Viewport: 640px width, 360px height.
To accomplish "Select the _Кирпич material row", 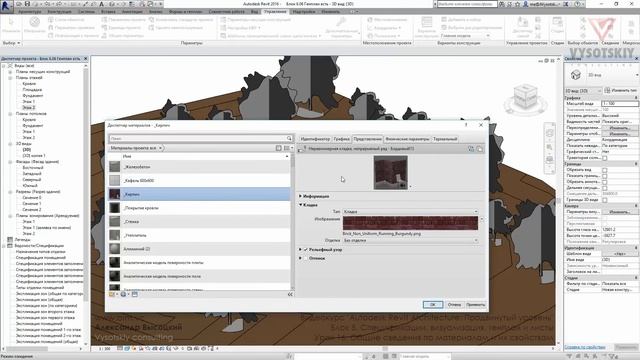I will click(200, 194).
